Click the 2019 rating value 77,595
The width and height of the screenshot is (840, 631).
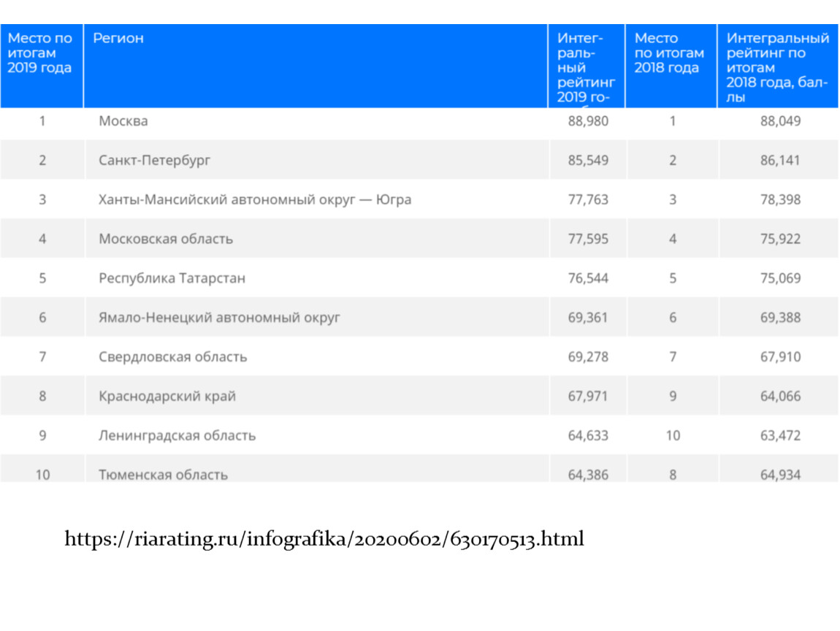click(x=588, y=239)
